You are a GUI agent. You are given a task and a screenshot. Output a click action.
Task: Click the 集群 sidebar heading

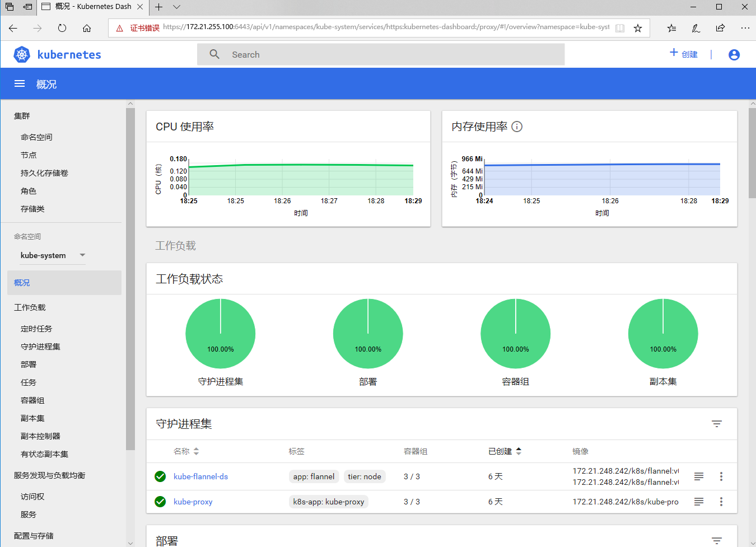22,116
